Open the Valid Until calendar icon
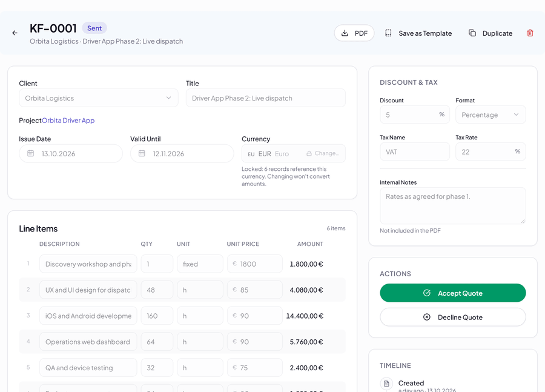The width and height of the screenshot is (545, 392). [142, 153]
